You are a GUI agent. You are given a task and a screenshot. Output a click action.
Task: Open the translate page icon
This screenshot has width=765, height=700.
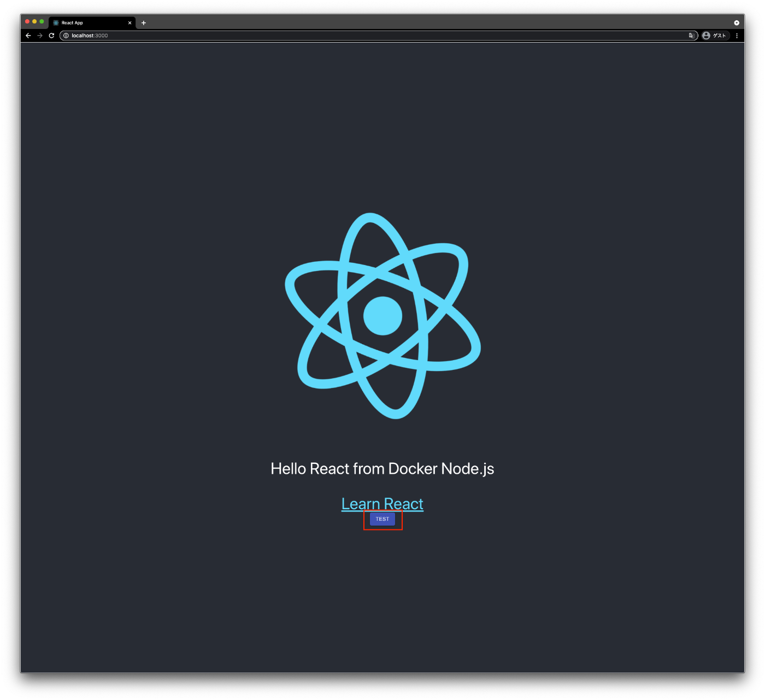691,36
